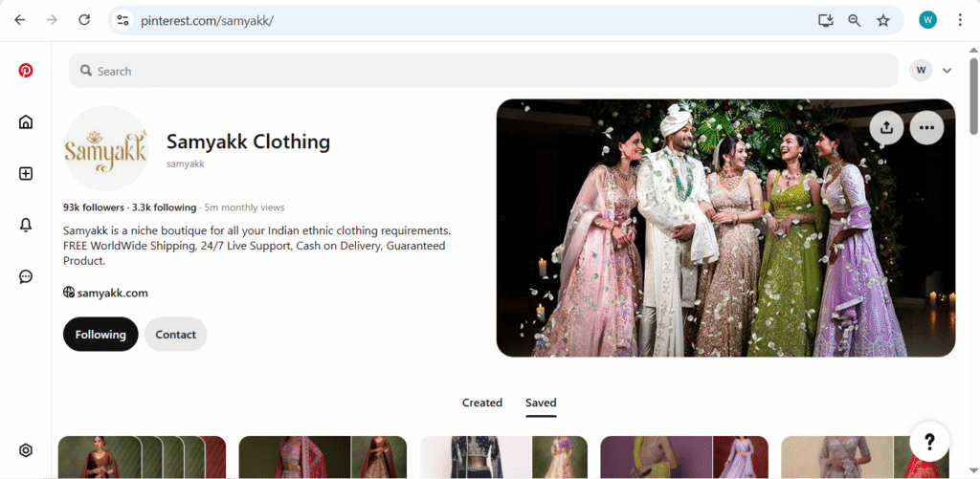Click the Samyakk Clothing profile name
Viewport: 980px width, 479px height.
[x=248, y=142]
